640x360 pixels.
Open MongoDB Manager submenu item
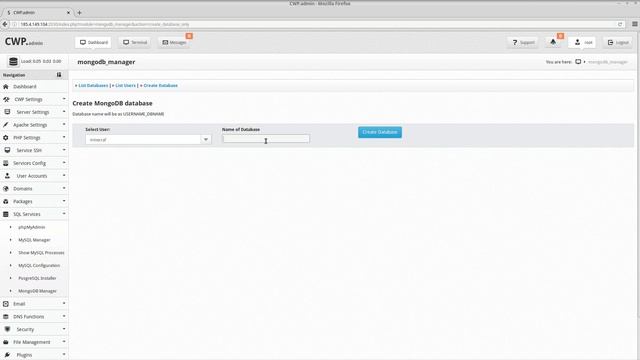[x=37, y=291]
